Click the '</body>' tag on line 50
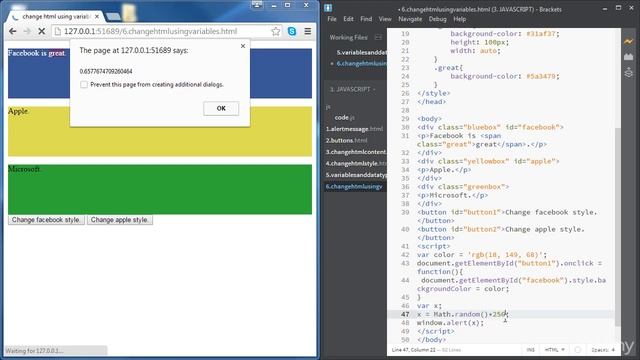This screenshot has width=640, height=360. coord(431,340)
